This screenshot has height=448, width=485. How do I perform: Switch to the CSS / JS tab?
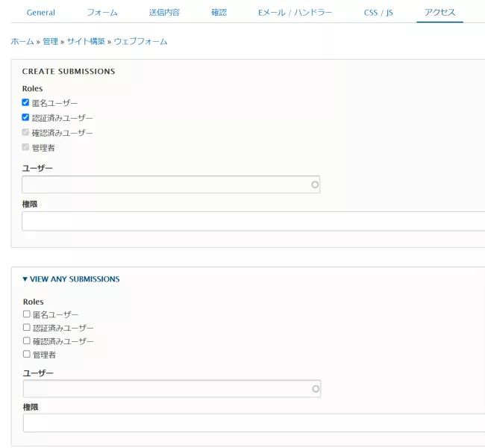[378, 13]
